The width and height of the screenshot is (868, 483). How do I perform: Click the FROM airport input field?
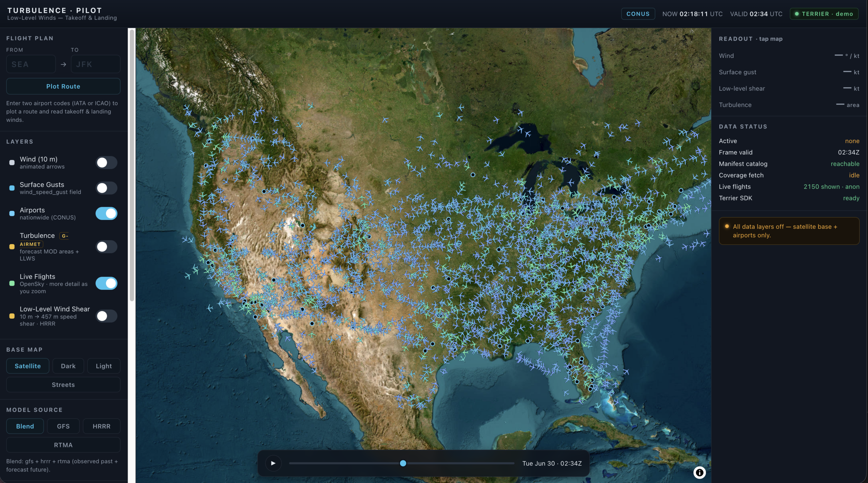pos(31,64)
